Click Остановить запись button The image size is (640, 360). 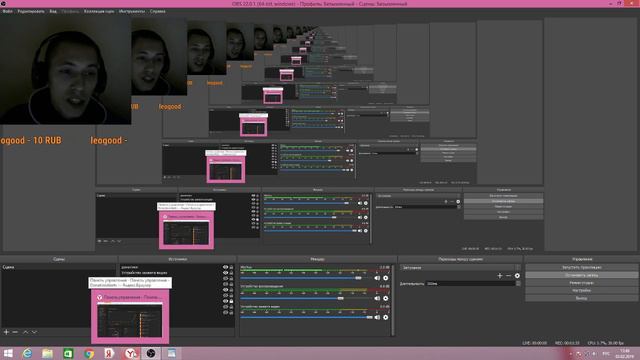point(582,275)
